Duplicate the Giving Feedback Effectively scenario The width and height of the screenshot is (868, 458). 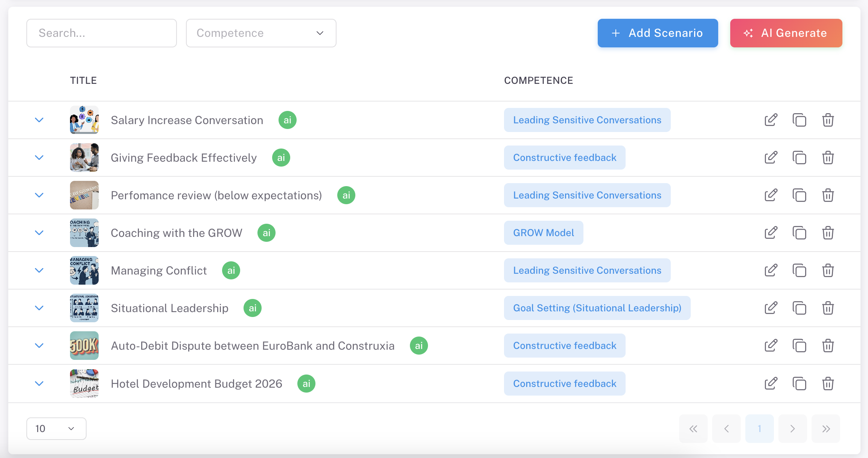[799, 158]
